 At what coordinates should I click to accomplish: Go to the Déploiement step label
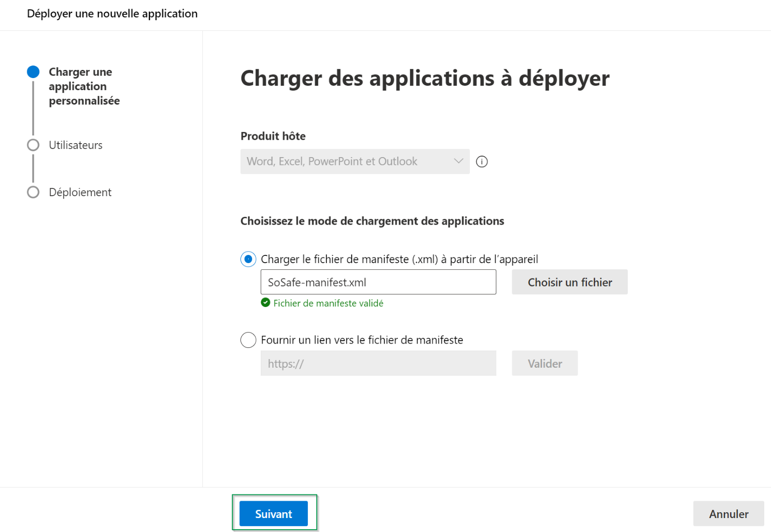[80, 192]
